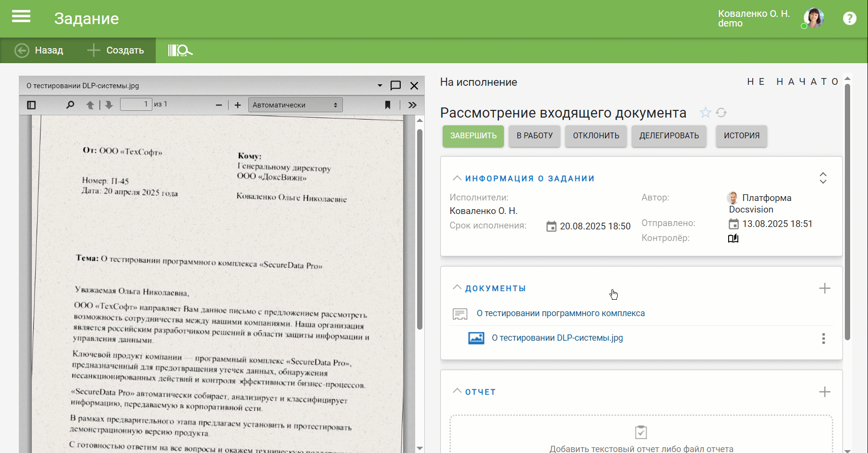Mark task as favorite with star
Screen dimensions: 868x453
point(705,113)
